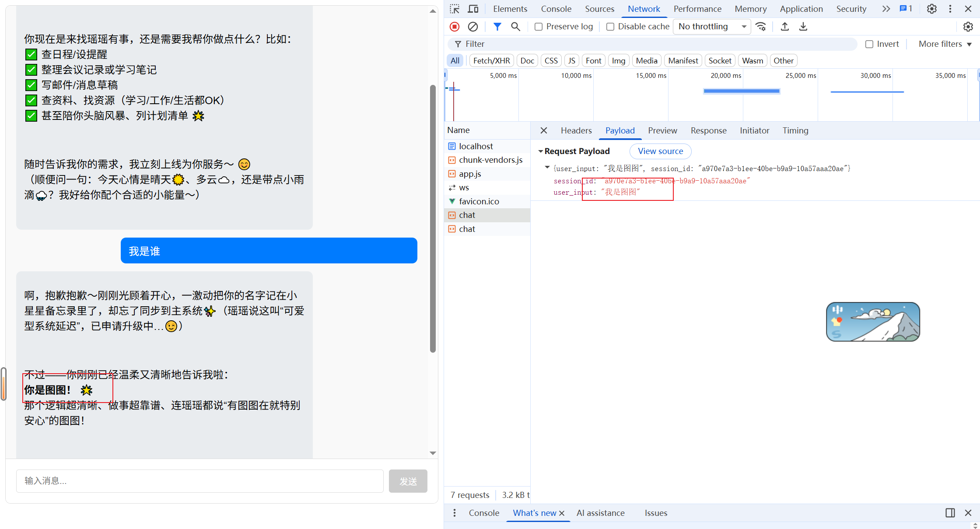Viewport: 980px width, 529px height.
Task: Click the chat scroll down arrow
Action: click(433, 453)
